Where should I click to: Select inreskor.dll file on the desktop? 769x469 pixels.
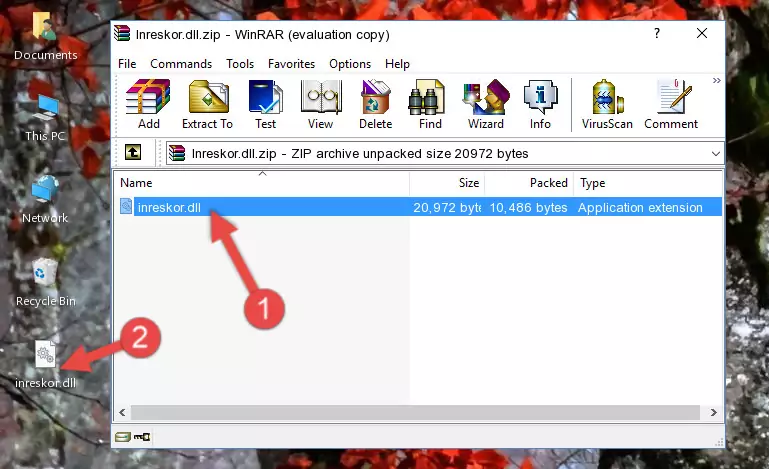click(46, 365)
